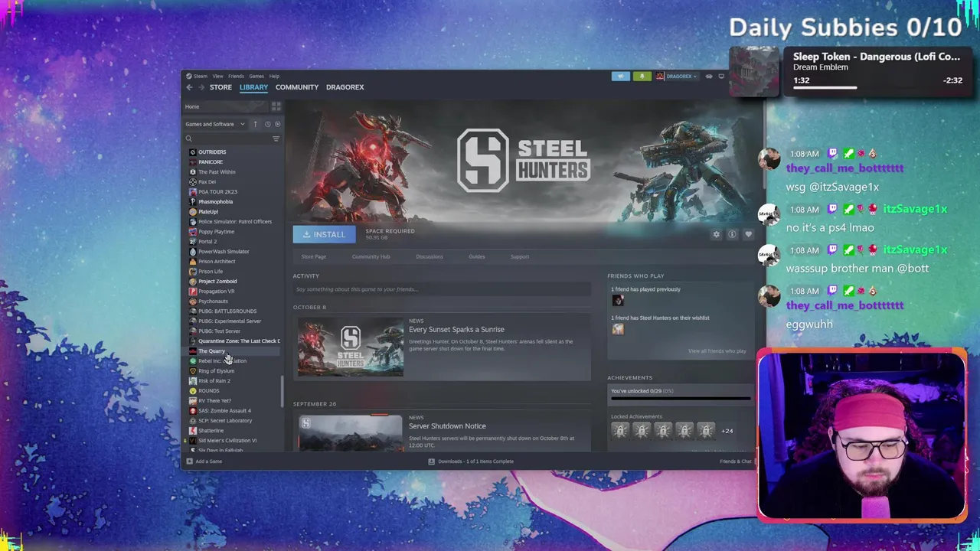This screenshot has height=551, width=980.
Task: Open the green notifications bell button
Action: pyautogui.click(x=642, y=76)
